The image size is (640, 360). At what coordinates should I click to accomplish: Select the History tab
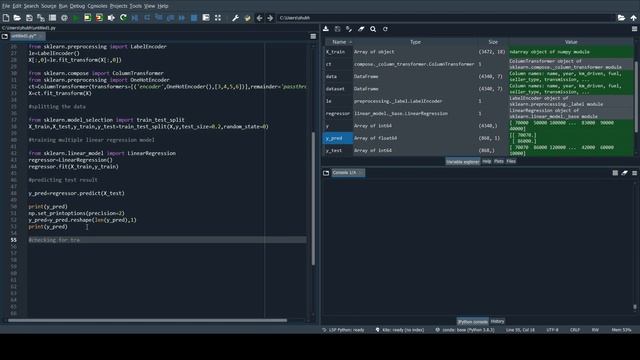[x=497, y=321]
